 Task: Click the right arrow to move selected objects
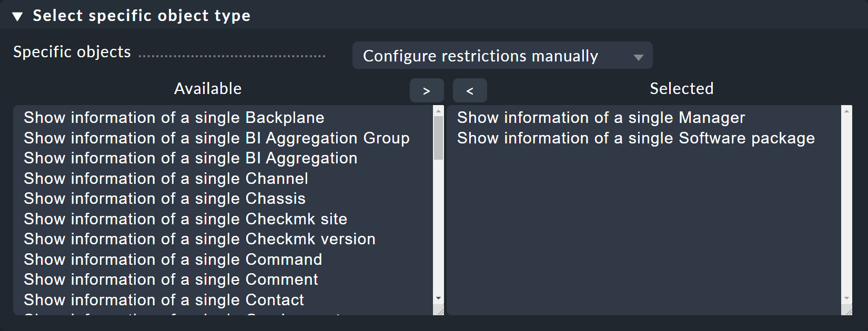(x=427, y=90)
